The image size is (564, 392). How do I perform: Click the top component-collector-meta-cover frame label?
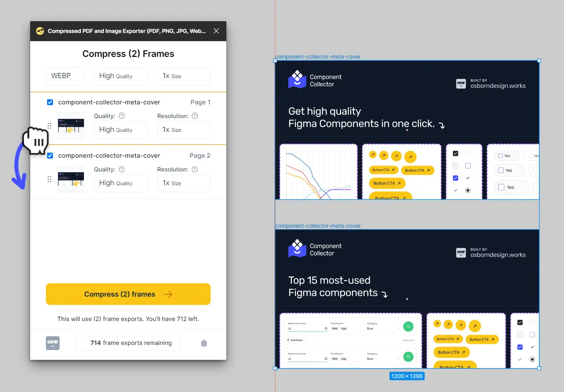pos(318,57)
